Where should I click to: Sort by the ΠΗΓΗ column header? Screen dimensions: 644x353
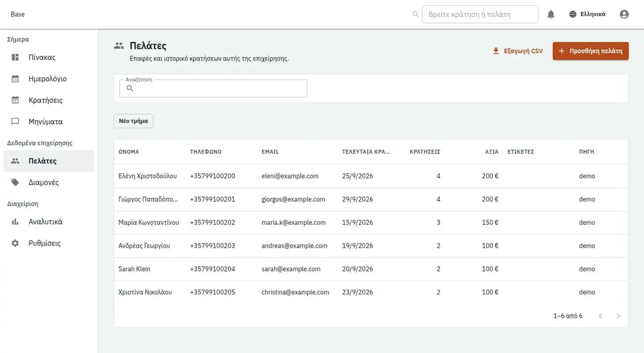click(x=587, y=152)
